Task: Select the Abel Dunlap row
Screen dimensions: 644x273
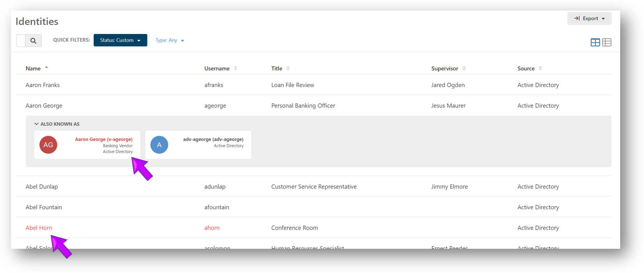Action: [42, 187]
